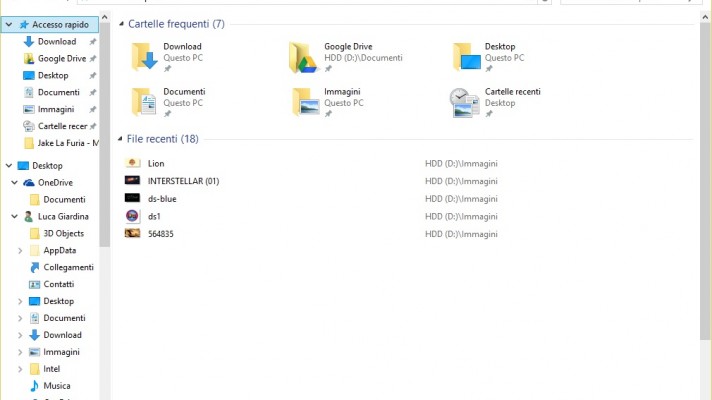The height and width of the screenshot is (400, 712).
Task: Click the OneDrive cloud icon
Action: pos(29,183)
